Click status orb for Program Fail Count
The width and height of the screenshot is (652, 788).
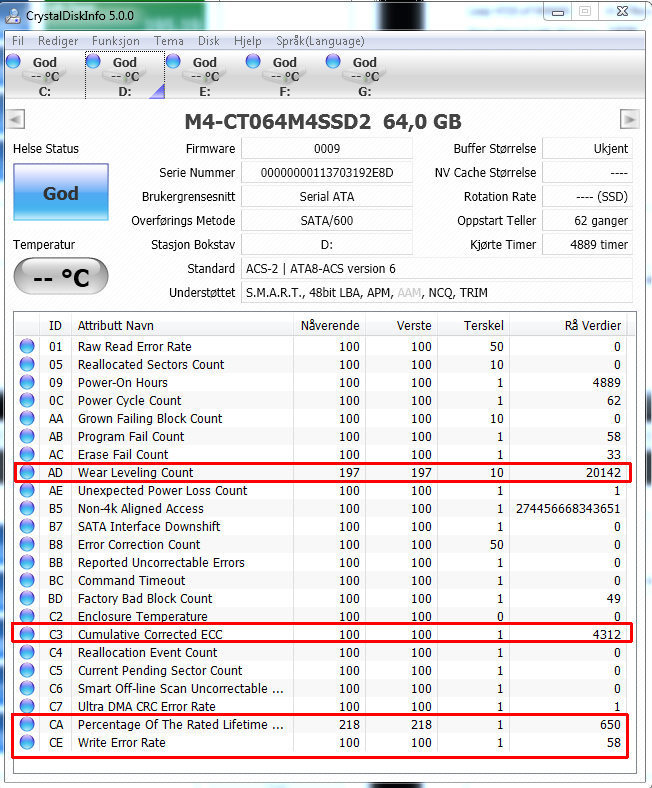click(27, 436)
